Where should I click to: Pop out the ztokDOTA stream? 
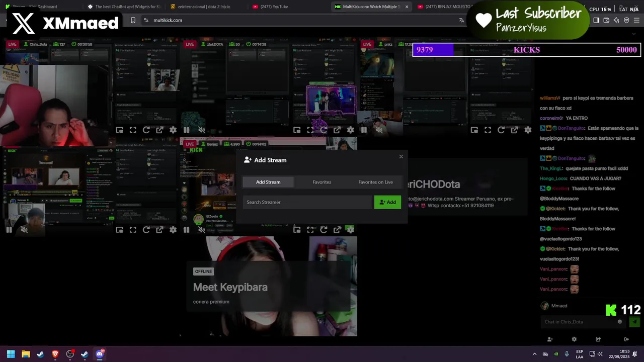point(337,130)
